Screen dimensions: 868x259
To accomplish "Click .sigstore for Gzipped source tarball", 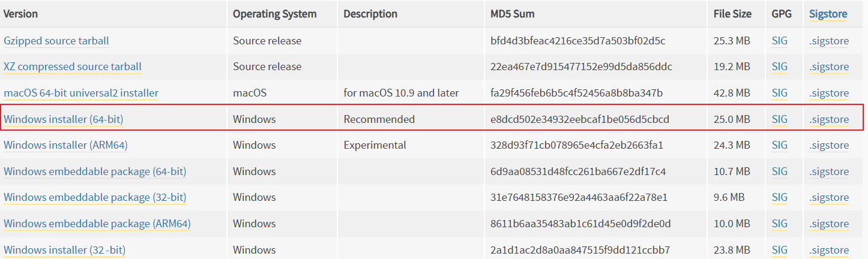I will (829, 41).
